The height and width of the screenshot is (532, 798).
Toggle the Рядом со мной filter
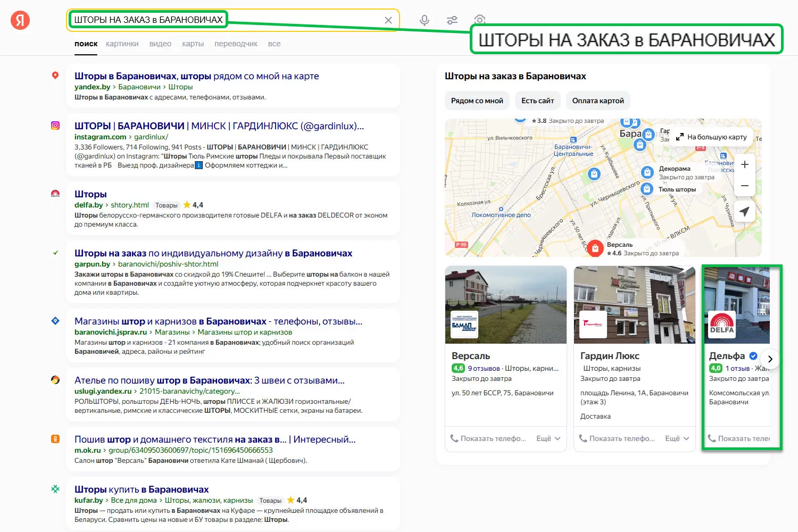[477, 101]
